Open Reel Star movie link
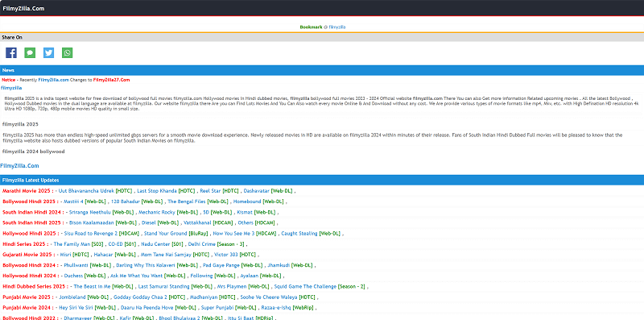The width and height of the screenshot is (644, 320). point(210,191)
